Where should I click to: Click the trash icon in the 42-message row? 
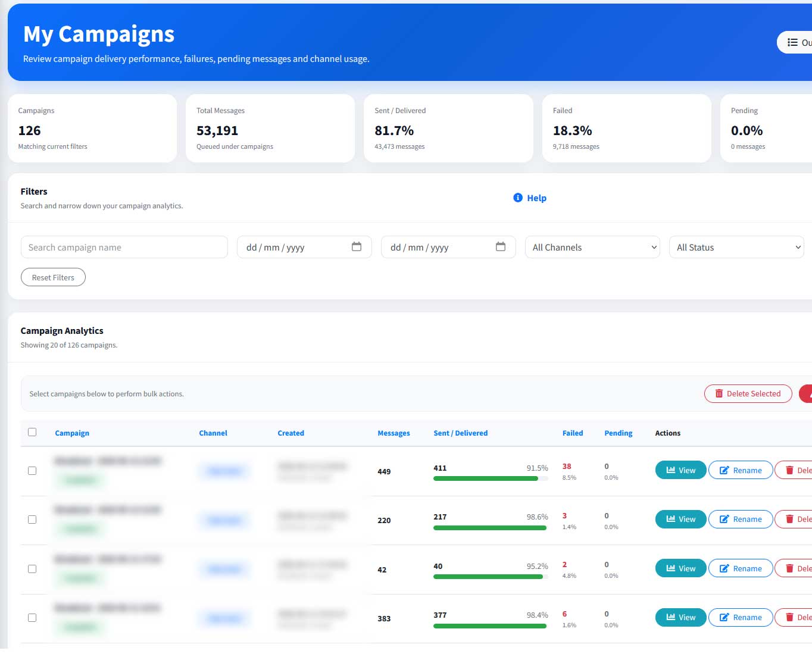coord(790,568)
